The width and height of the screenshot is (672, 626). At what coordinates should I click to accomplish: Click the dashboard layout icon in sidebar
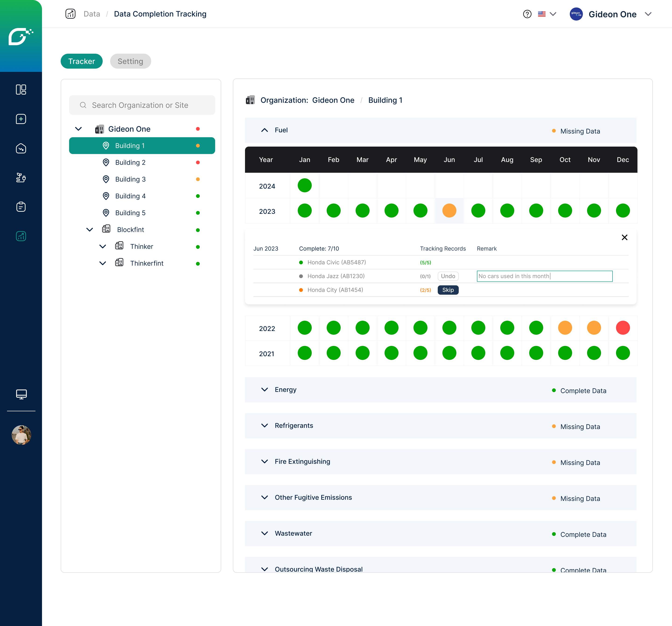[x=21, y=90]
